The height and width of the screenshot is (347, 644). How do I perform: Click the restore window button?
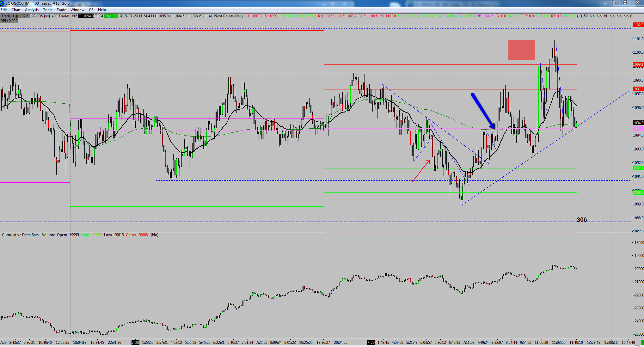[x=625, y=3]
